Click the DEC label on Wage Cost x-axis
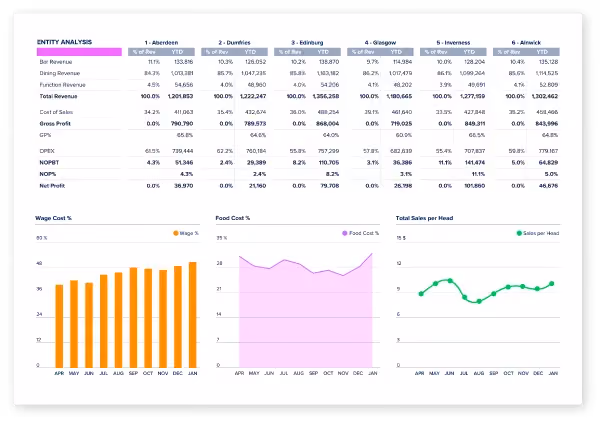Viewport: 600px width, 423px height. 178,373
